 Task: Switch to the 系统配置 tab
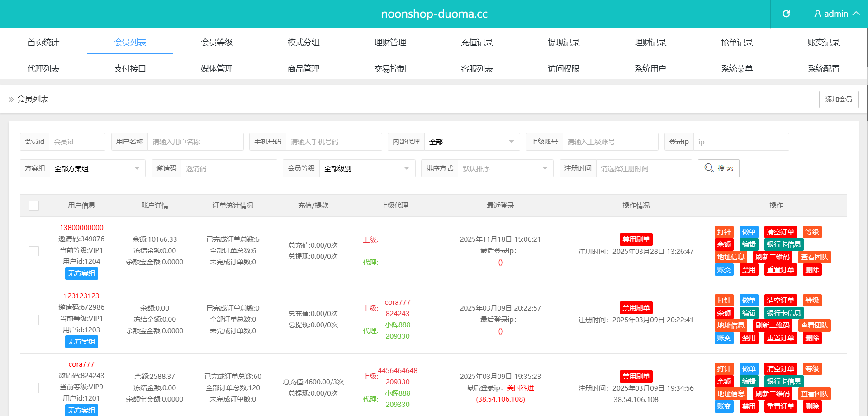(823, 69)
